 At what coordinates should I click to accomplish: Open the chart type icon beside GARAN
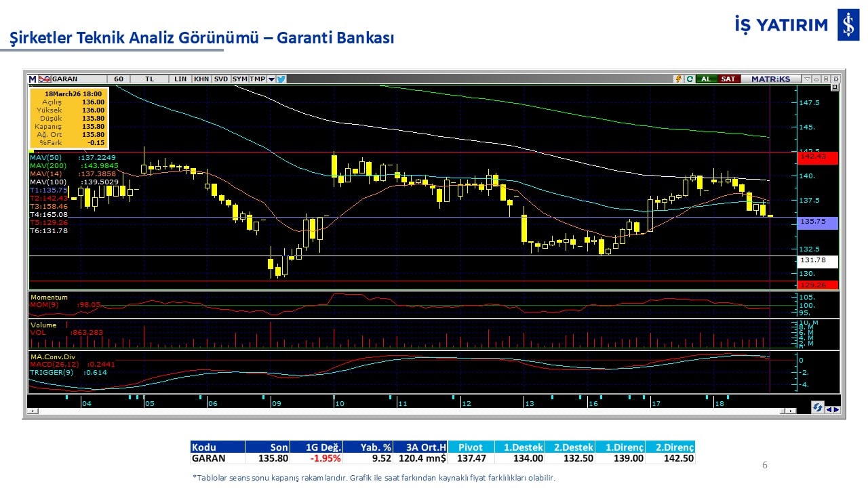click(45, 79)
